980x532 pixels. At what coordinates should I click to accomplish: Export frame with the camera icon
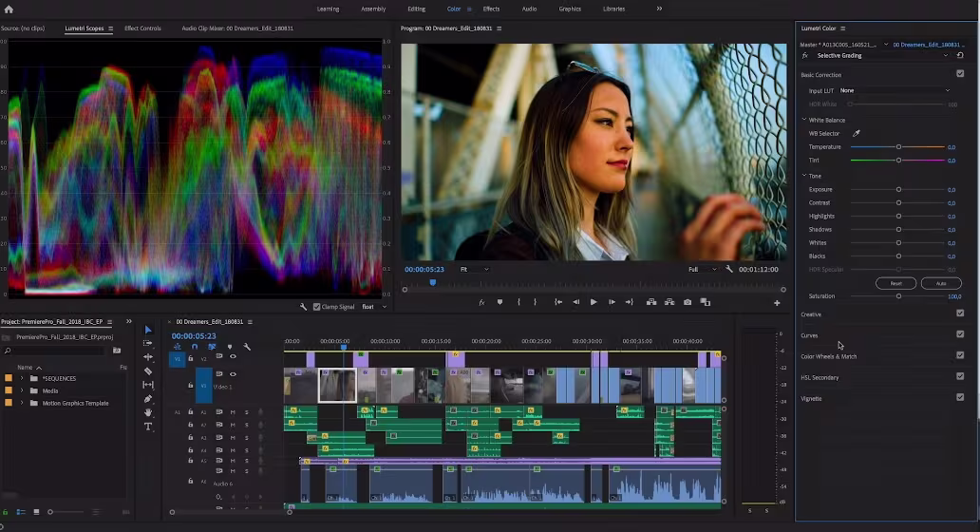pyautogui.click(x=688, y=302)
